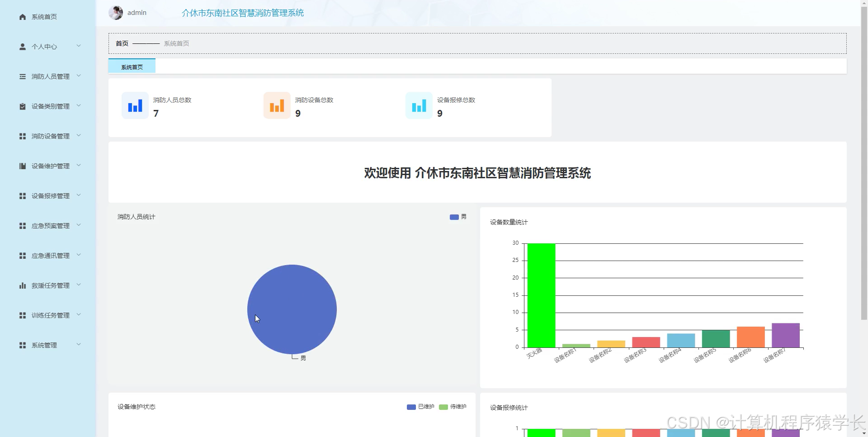Expand the 应急通讯管理 chevron
Image resolution: width=868 pixels, height=437 pixels.
[x=79, y=255]
